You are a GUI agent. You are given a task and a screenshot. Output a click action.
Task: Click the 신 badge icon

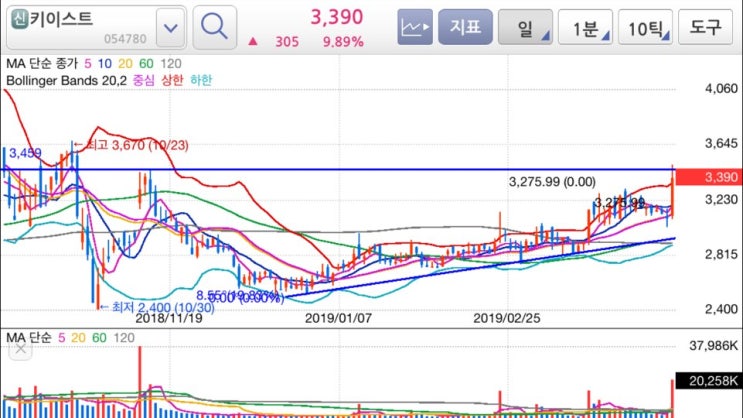click(x=19, y=19)
